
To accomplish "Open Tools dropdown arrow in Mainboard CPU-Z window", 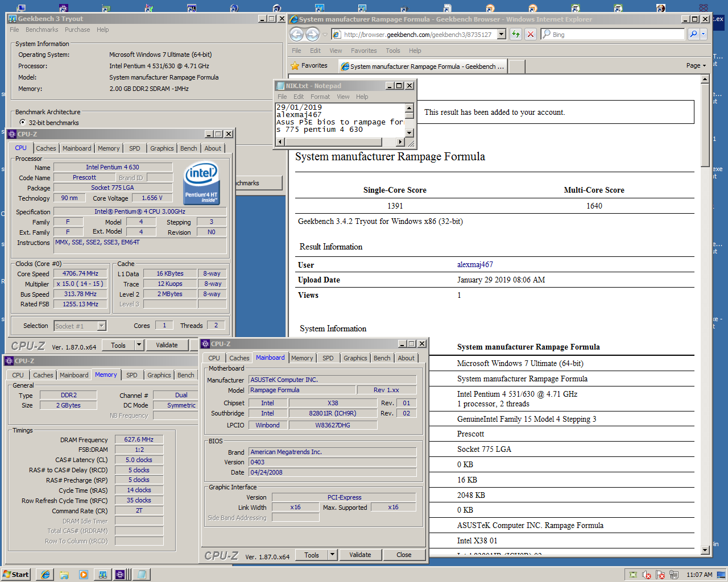I will pyautogui.click(x=333, y=555).
